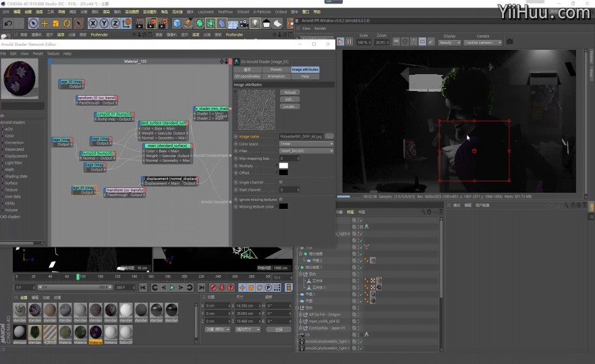Click the Reload button
The height and width of the screenshot is (364, 595).
click(290, 92)
